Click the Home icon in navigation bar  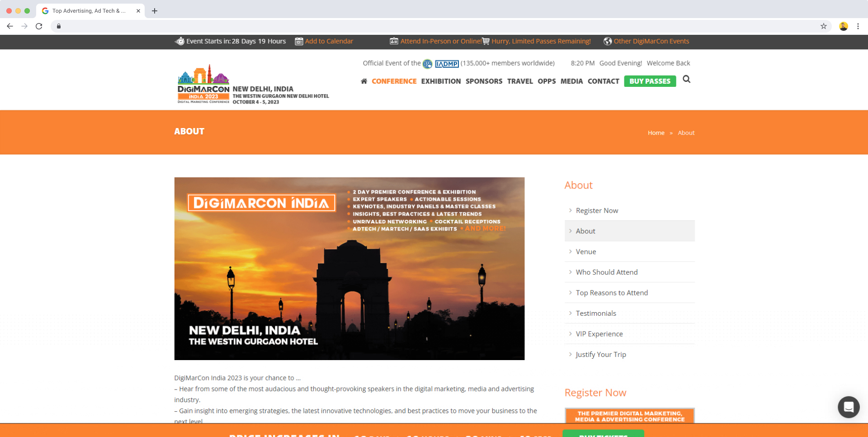point(364,81)
